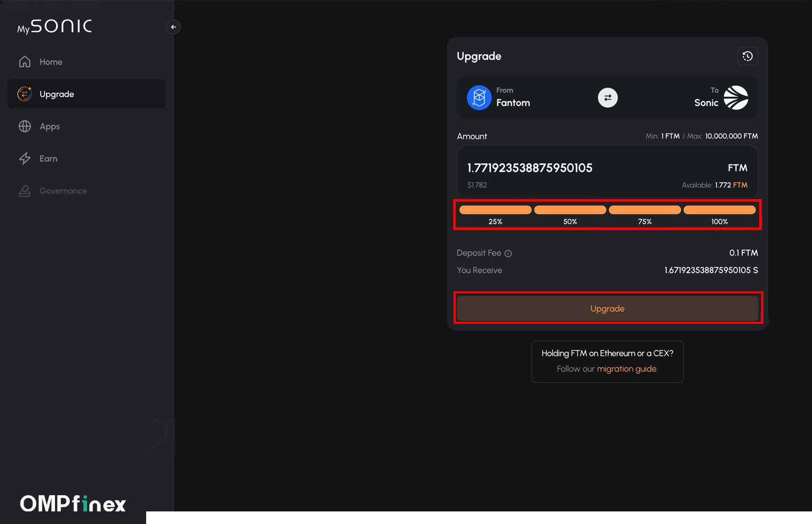The width and height of the screenshot is (812, 524).
Task: Click the Governance icon
Action: 25,191
